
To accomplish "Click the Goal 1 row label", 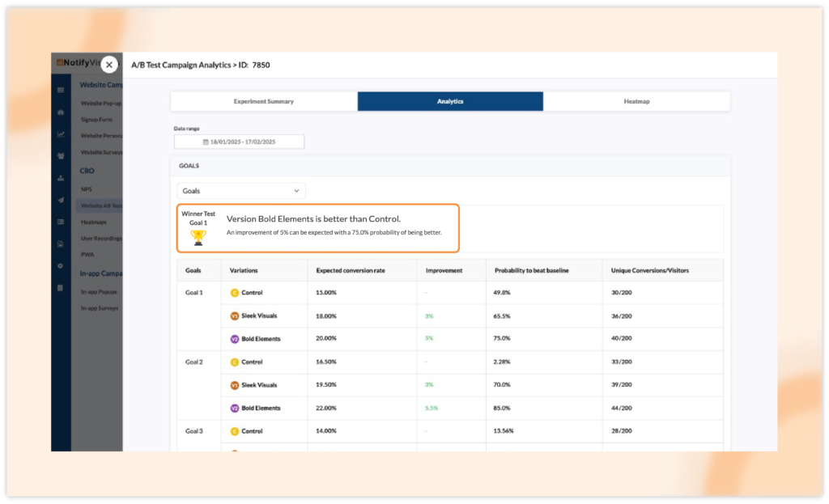I will [194, 293].
